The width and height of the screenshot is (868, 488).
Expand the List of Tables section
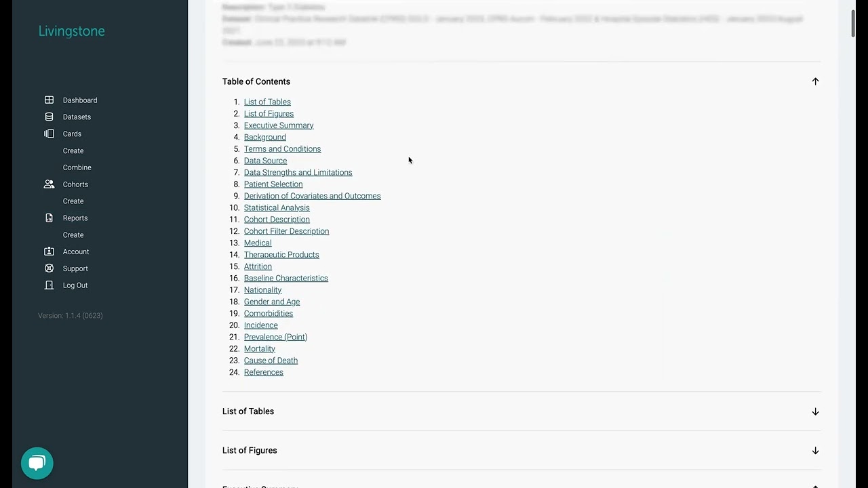(x=815, y=411)
